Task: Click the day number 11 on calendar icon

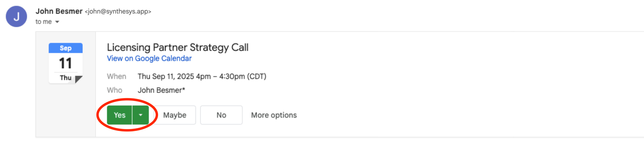Action: 65,63
